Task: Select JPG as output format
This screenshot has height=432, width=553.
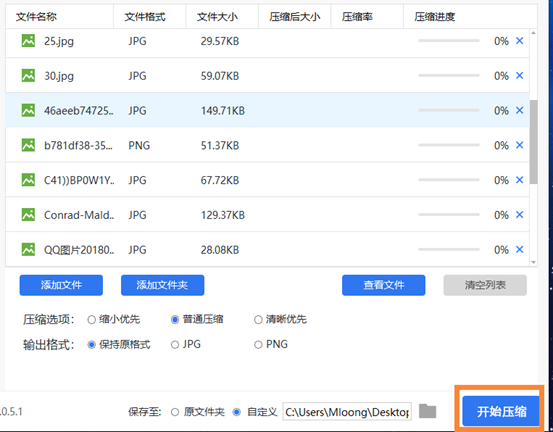Action: [x=175, y=345]
